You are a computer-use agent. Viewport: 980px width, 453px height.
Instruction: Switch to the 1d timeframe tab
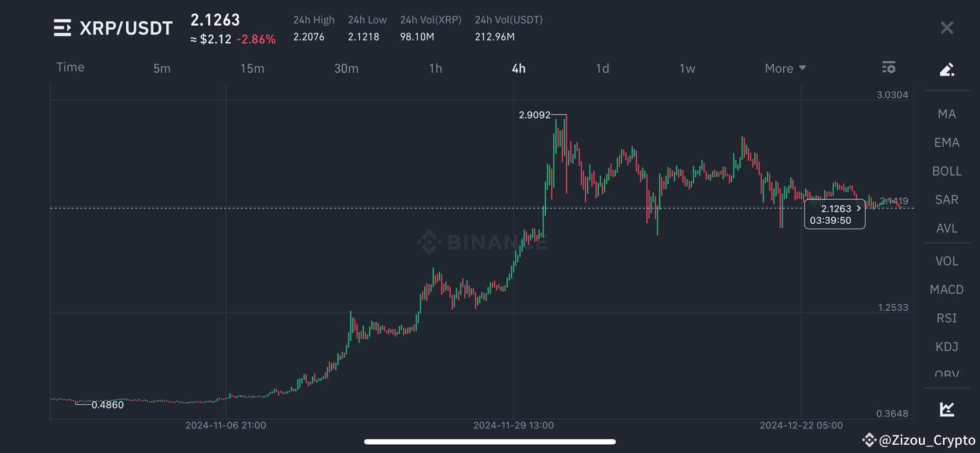coord(602,68)
